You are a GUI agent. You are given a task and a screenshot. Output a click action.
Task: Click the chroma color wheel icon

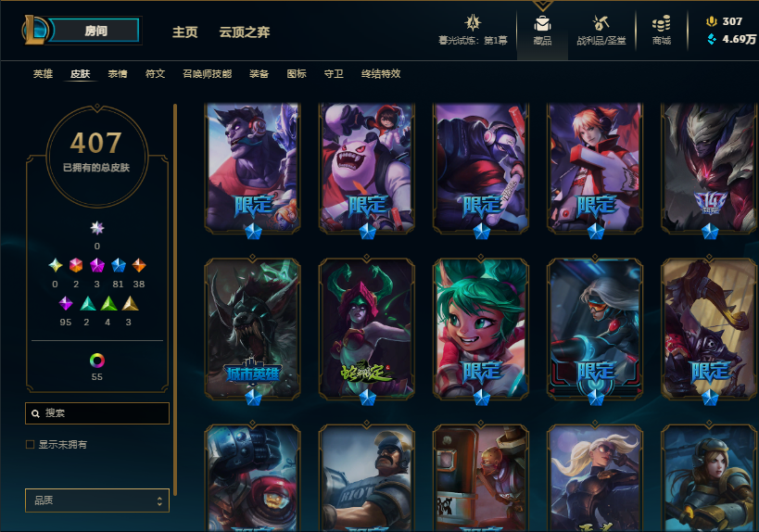96,361
